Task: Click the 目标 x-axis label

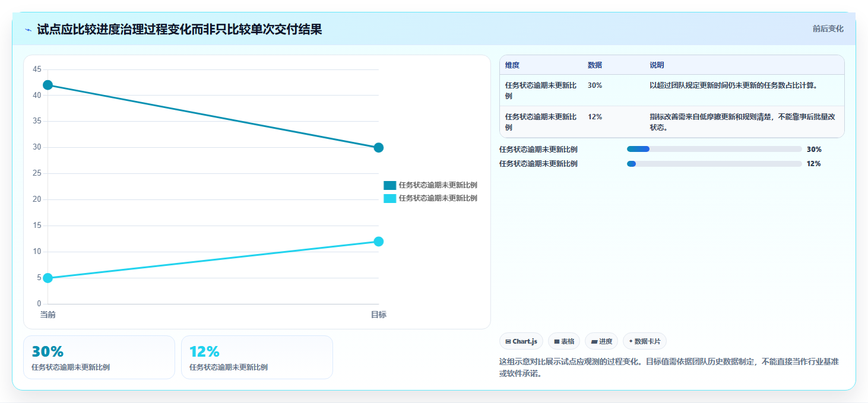Action: [379, 315]
